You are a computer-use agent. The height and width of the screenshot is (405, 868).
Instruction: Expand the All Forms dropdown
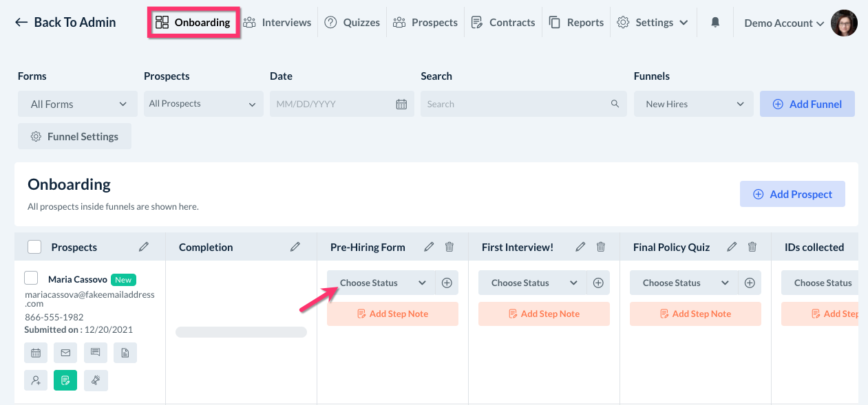coord(78,105)
